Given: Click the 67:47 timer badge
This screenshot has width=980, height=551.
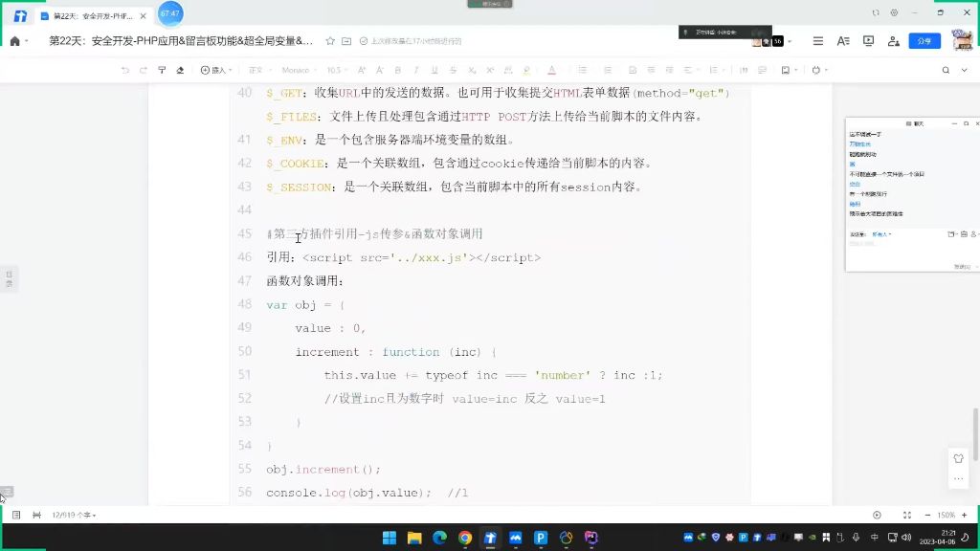Looking at the screenshot, I should click(170, 13).
